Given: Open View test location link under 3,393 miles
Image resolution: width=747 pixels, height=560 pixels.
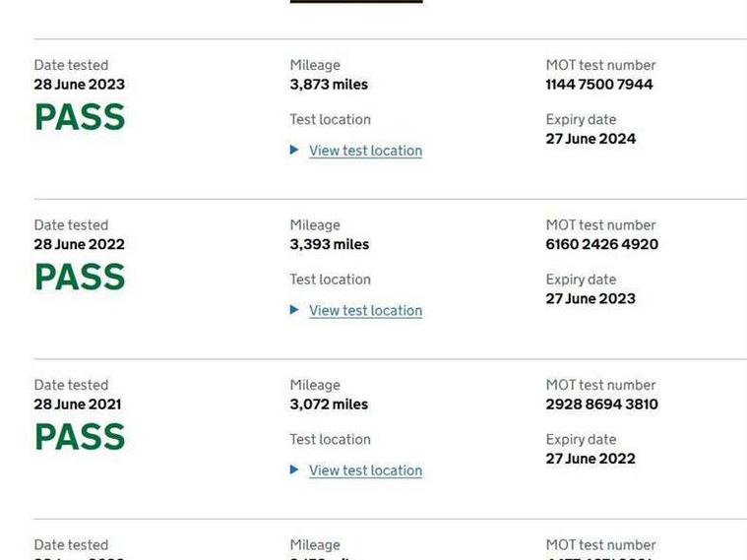Looking at the screenshot, I should [x=365, y=311].
